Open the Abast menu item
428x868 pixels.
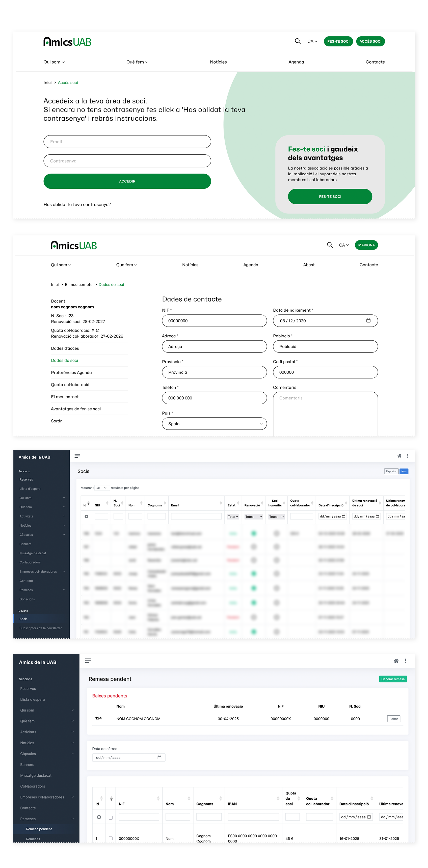308,265
